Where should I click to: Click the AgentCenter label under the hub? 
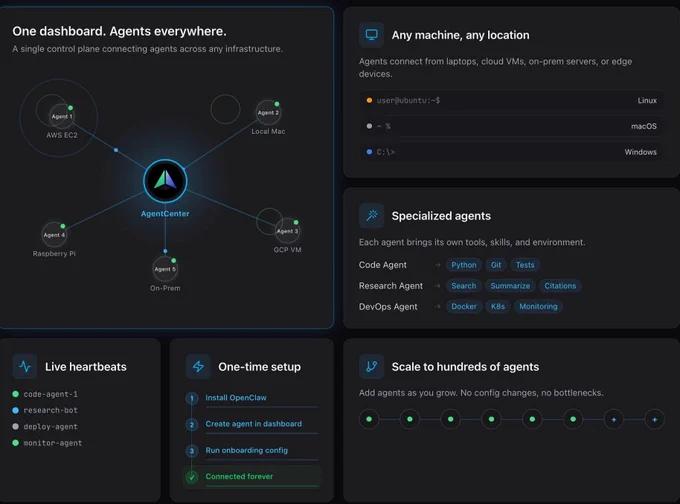(x=165, y=213)
